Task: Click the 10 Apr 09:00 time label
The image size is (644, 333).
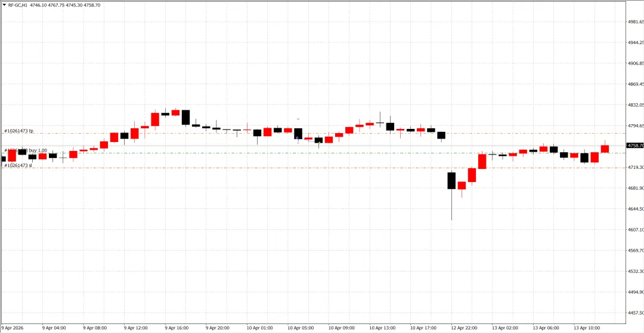Action: tap(341, 328)
